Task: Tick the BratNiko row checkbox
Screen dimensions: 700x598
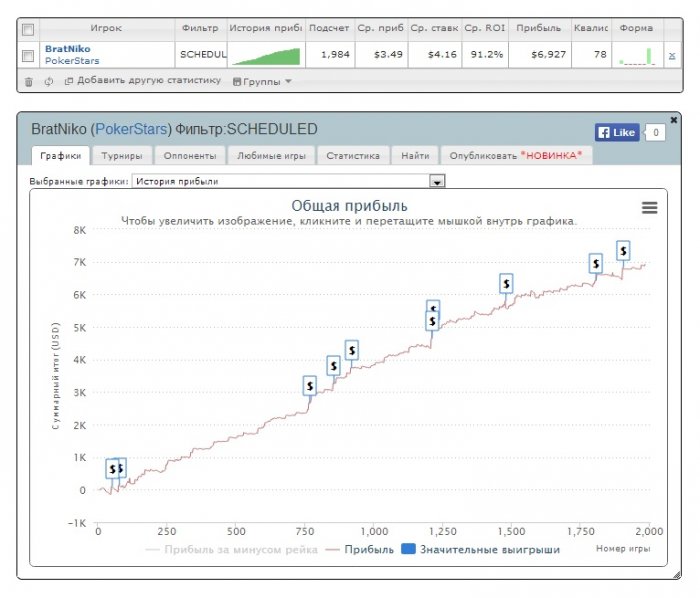Action: [28, 56]
